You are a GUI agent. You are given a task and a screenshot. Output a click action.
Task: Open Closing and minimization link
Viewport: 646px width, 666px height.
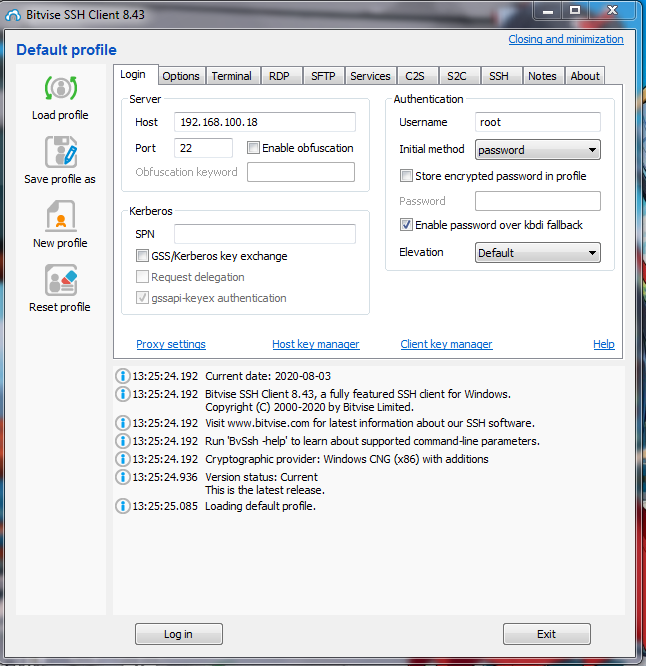click(x=566, y=39)
